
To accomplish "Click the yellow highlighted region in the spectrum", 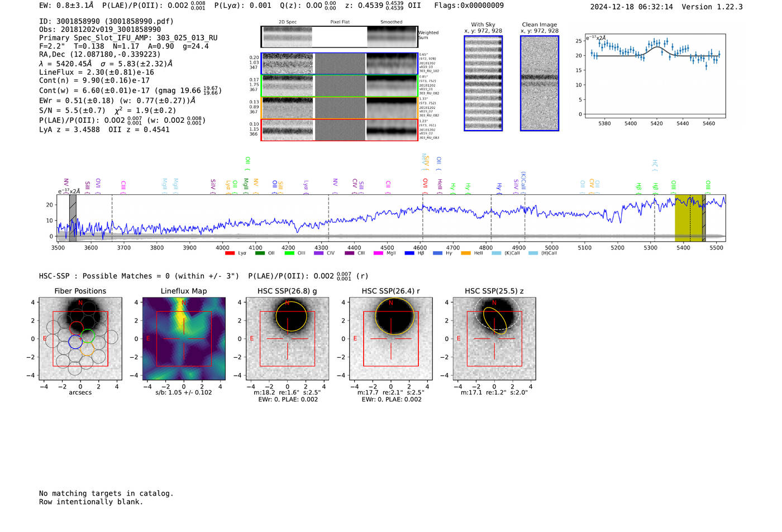I will click(x=689, y=218).
